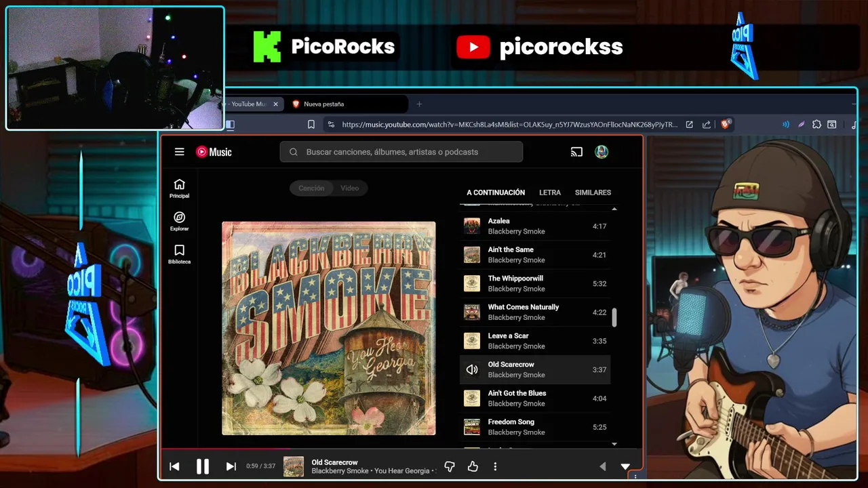Click the queue scrollbar thumb

pos(614,317)
